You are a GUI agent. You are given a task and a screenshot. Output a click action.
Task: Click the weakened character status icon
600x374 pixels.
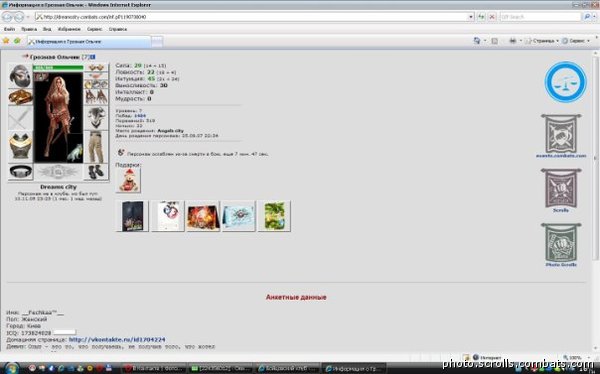click(x=121, y=152)
